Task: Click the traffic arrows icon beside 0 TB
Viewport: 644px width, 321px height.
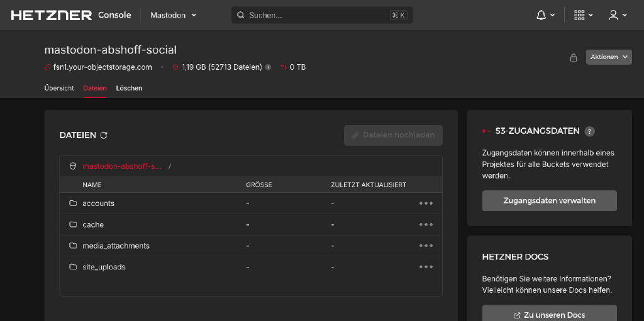Action: click(284, 67)
